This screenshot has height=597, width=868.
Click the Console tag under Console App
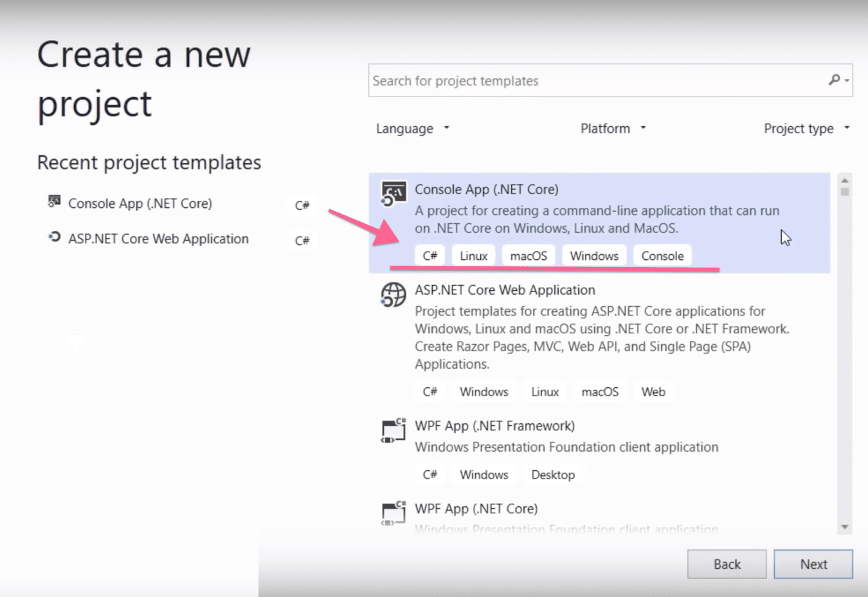pos(662,256)
